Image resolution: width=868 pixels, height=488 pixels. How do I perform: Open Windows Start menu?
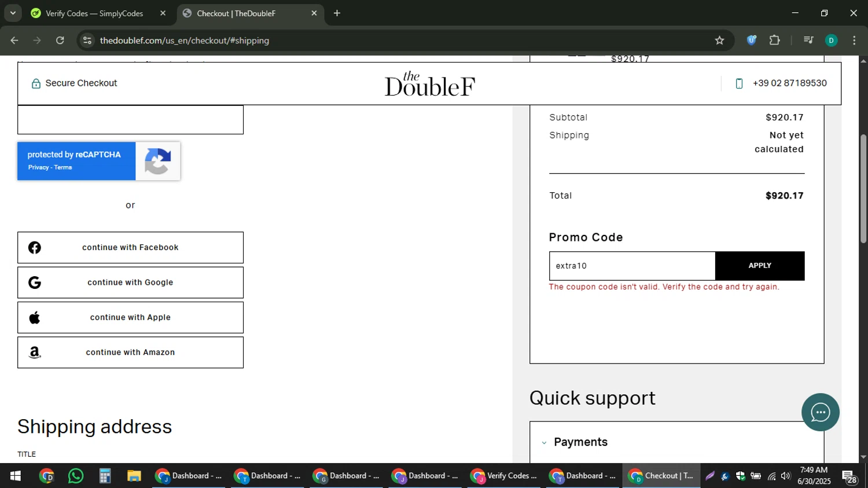click(x=16, y=476)
